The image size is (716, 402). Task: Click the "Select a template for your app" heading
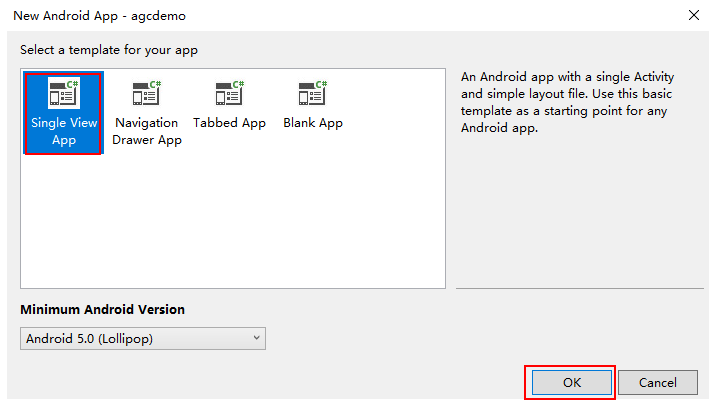pos(116,50)
